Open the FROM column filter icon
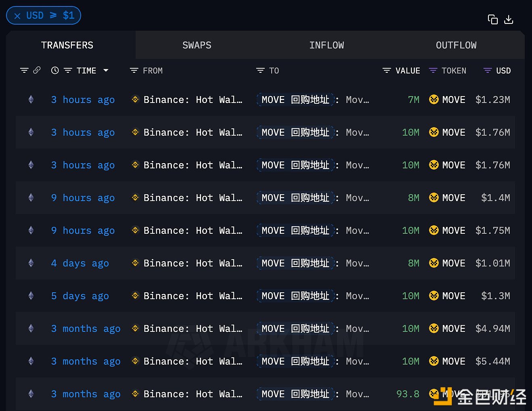 click(134, 70)
